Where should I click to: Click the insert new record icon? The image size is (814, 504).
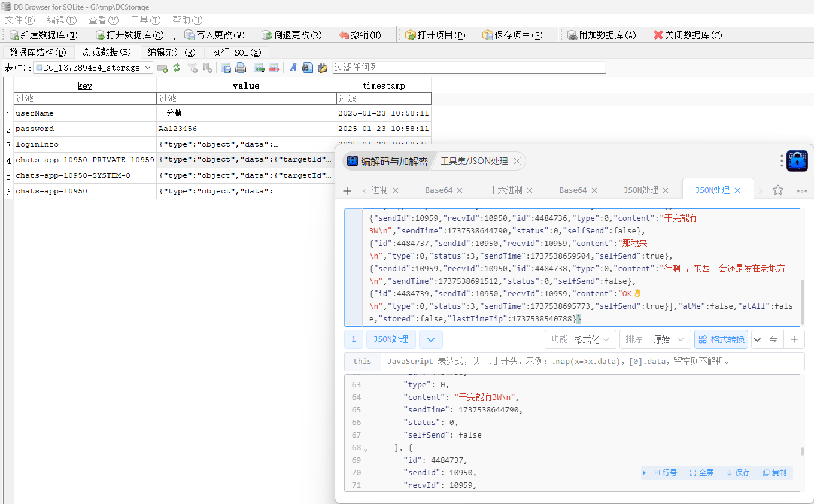point(259,68)
